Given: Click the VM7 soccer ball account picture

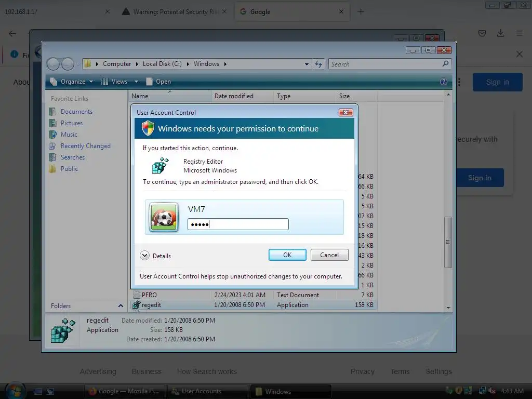Looking at the screenshot, I should 164,217.
